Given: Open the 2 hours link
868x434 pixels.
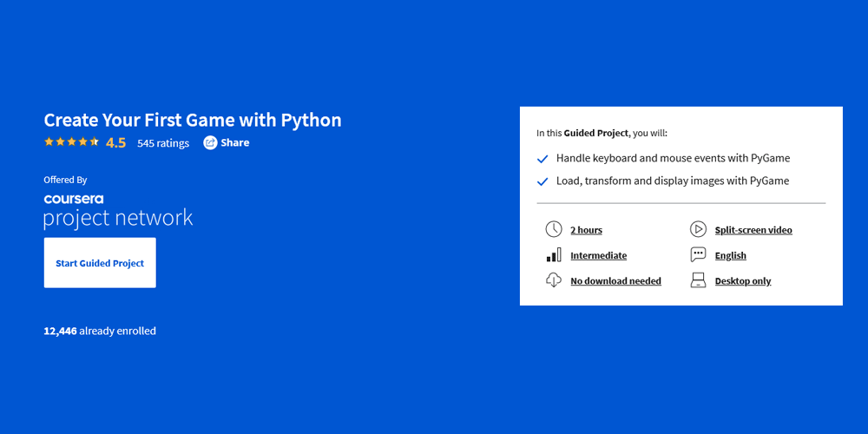Looking at the screenshot, I should tap(586, 230).
